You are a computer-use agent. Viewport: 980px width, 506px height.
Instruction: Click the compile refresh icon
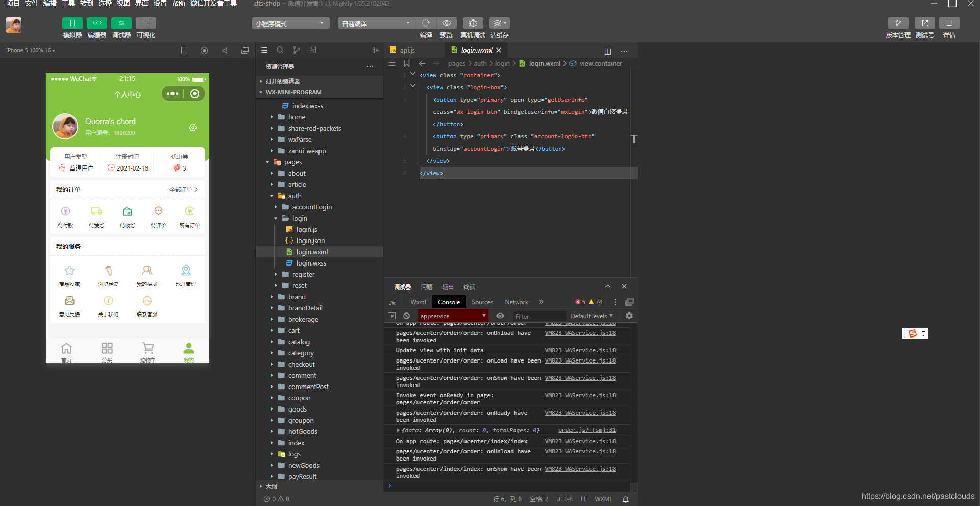tap(426, 23)
